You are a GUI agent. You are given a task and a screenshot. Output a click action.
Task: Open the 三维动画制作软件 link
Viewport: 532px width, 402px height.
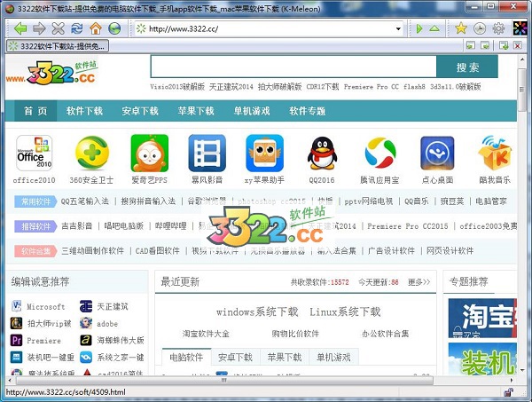(92, 251)
